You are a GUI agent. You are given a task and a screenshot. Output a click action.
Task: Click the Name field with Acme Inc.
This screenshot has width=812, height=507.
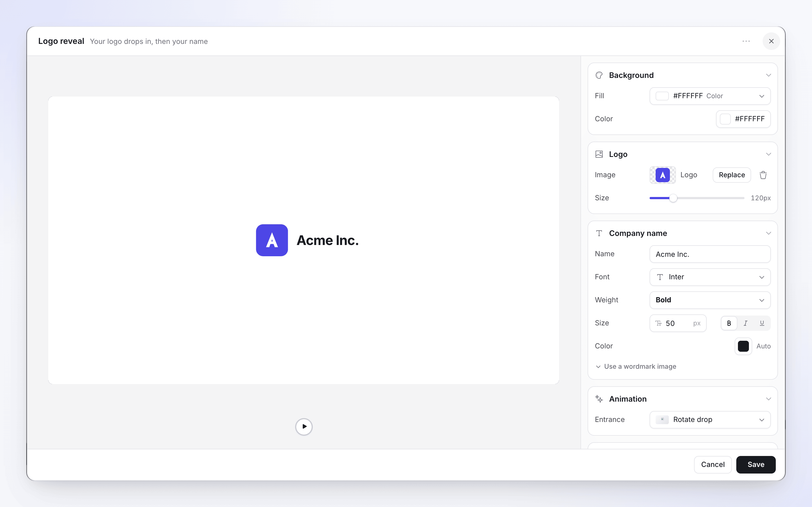[710, 254]
